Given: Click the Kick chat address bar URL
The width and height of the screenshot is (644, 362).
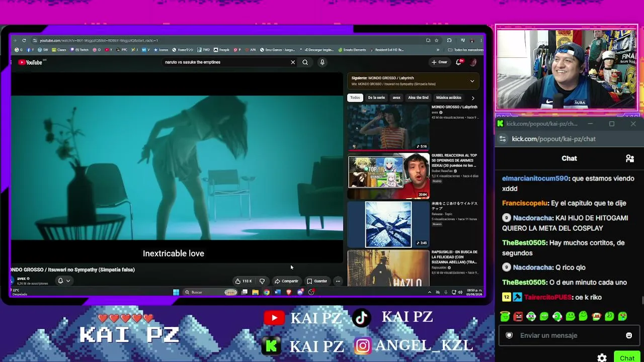Looking at the screenshot, I should pos(553,139).
